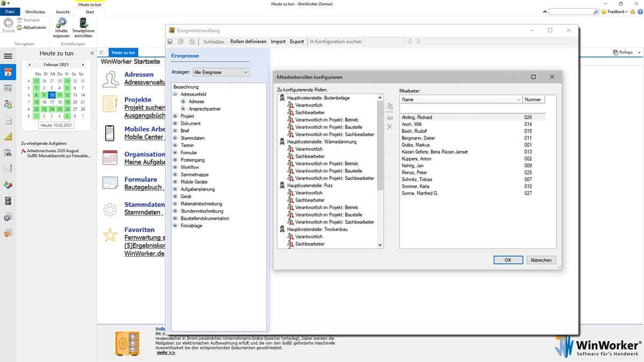
Task: Sort employees by the Name column header
Action: [461, 99]
